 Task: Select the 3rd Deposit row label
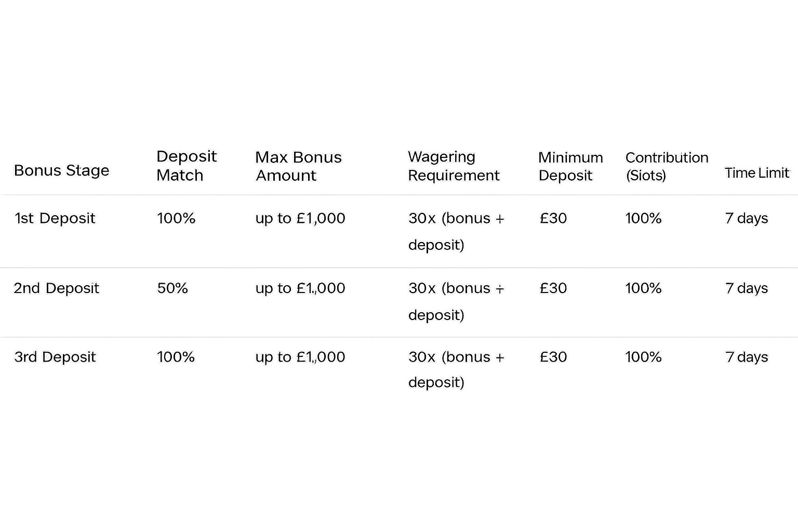click(55, 357)
